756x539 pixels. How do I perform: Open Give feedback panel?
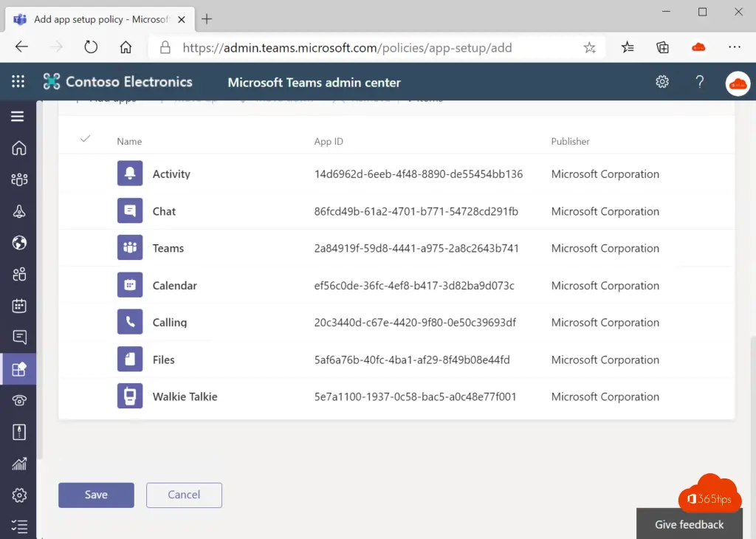689,524
